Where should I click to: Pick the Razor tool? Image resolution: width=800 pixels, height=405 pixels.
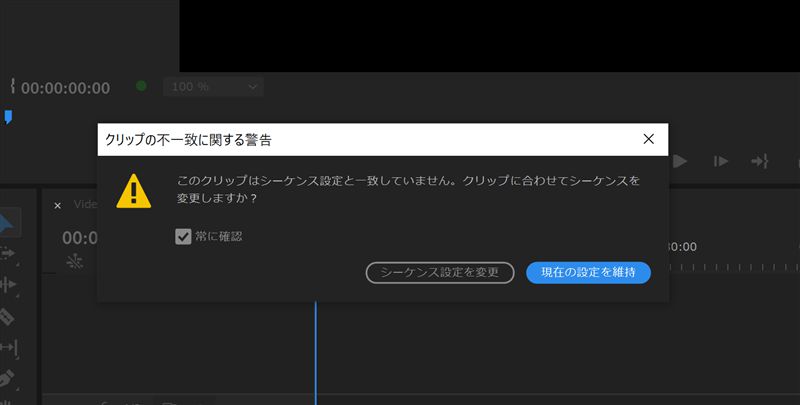tap(8, 316)
